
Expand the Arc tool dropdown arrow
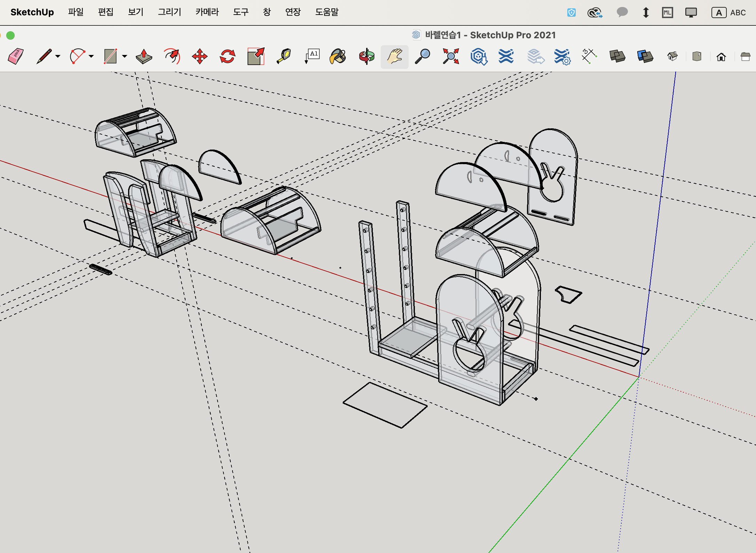tap(91, 56)
